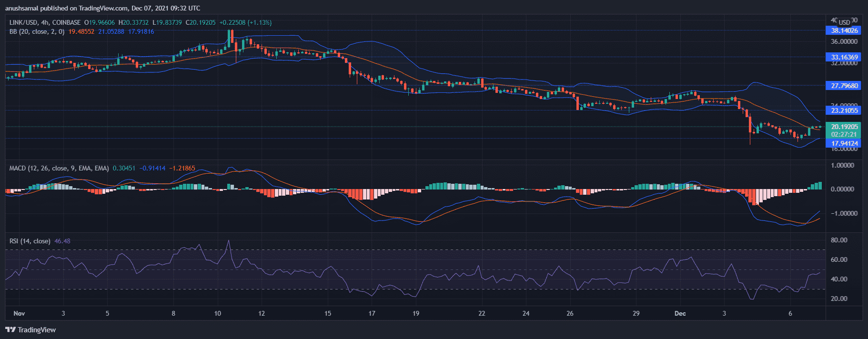Click the Dec label on the time axis
This screenshot has width=868, height=339.
[680, 313]
